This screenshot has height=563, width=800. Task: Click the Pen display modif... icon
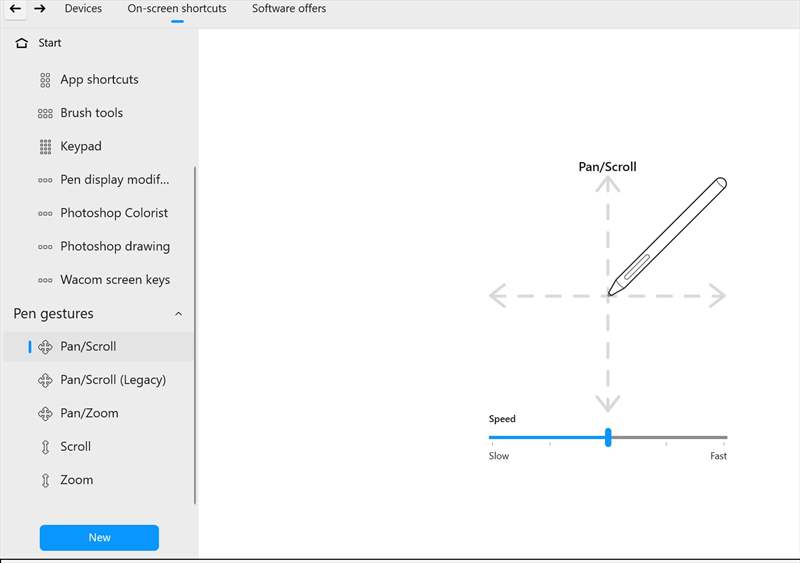(45, 180)
